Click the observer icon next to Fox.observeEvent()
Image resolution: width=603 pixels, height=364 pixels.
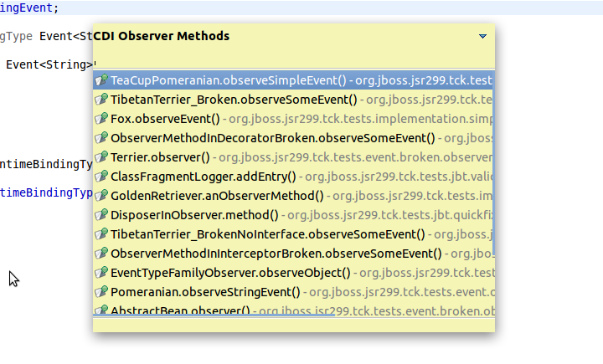(x=101, y=119)
